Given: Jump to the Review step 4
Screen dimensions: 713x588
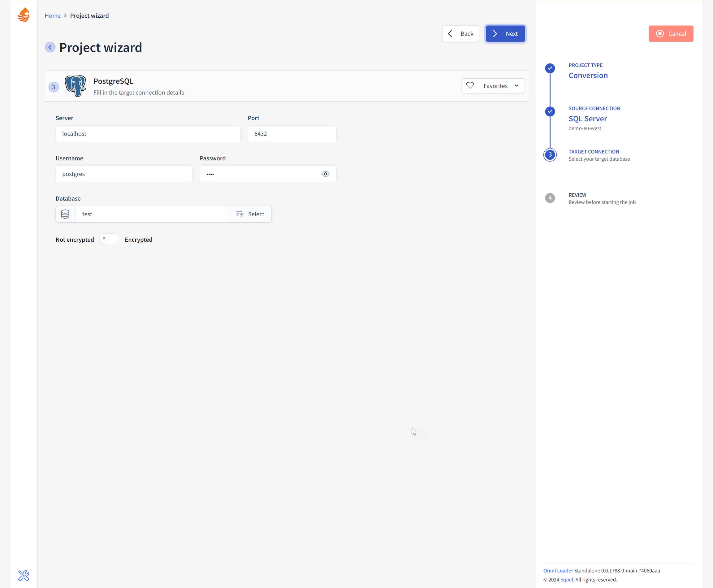Looking at the screenshot, I should (550, 198).
